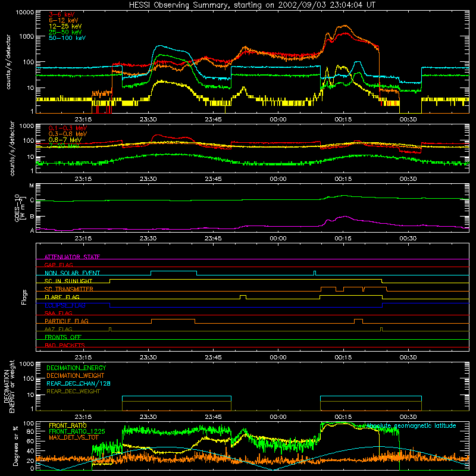Click the 'PARTICLE_FLAG' label
Screen dimensions: 476x476
point(67,321)
